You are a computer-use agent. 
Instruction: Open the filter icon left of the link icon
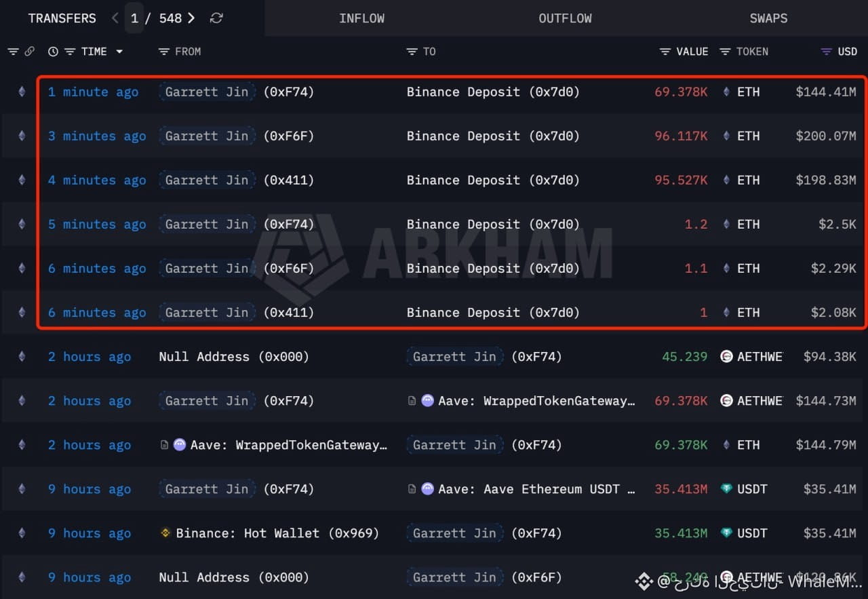pos(13,52)
